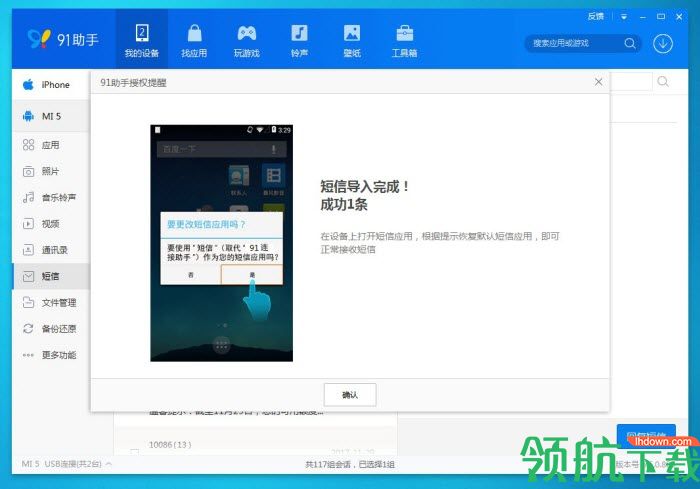Go to the 壁纸 tab
The image size is (700, 489).
point(352,40)
